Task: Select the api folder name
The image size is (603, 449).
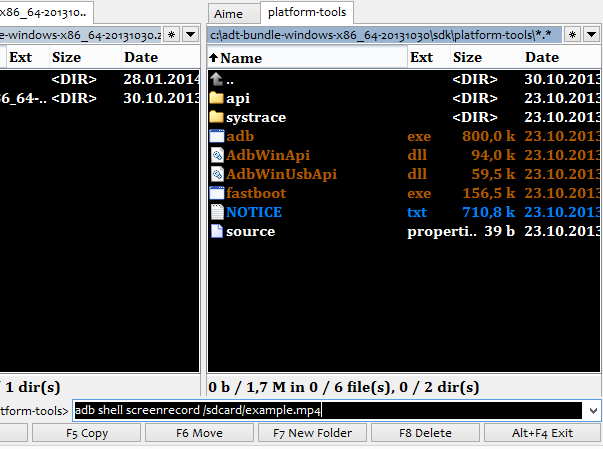Action: [238, 99]
